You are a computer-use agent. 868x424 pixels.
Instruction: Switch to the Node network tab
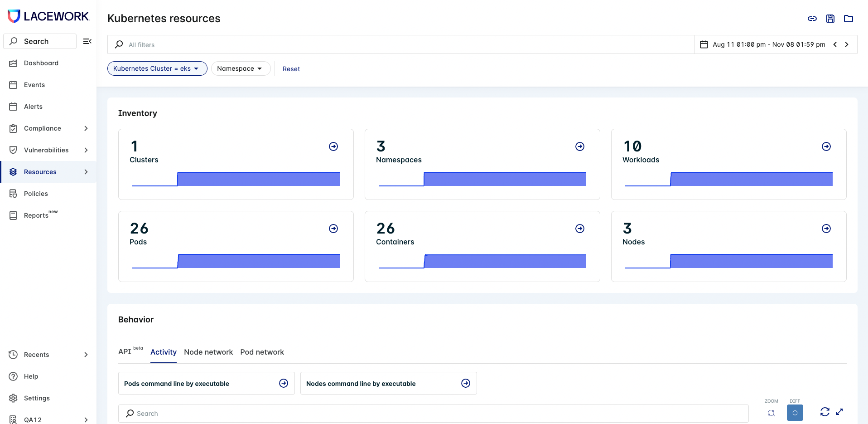click(x=208, y=352)
